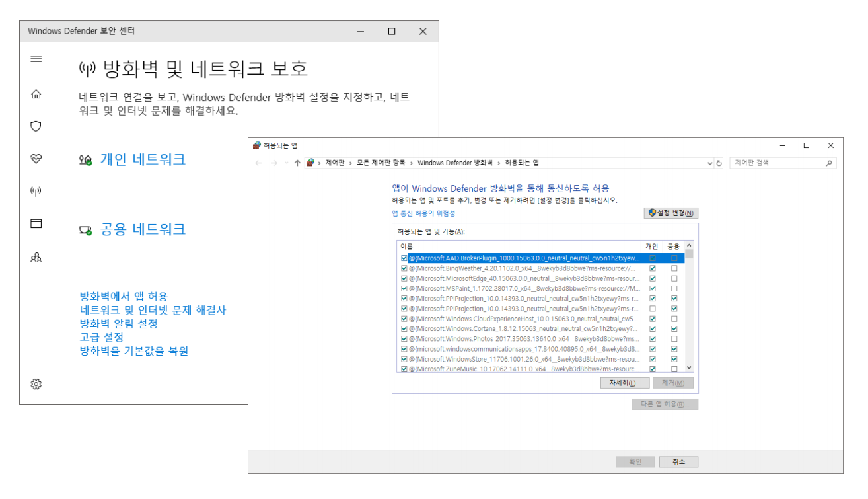Expand chevron after 제어판 in breadcrumb
Screen dimensions: 868x499
[350, 163]
